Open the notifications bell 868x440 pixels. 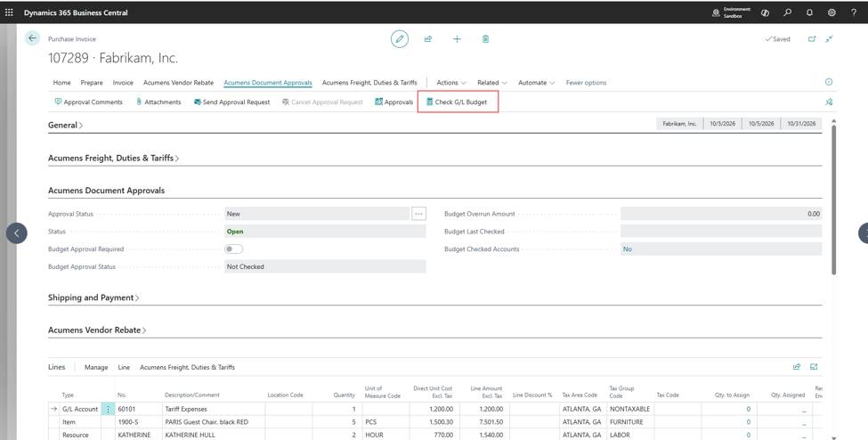pos(809,12)
